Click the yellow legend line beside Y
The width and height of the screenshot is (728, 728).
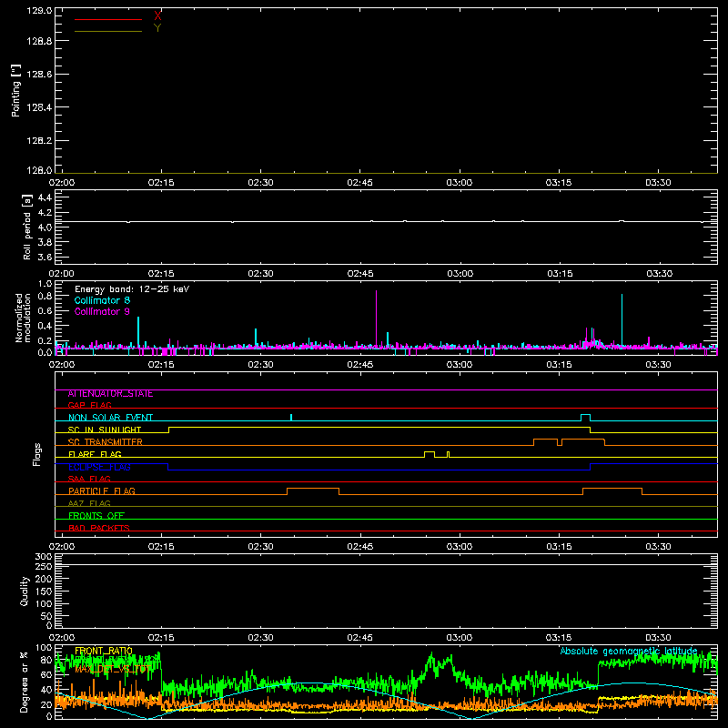[x=108, y=31]
